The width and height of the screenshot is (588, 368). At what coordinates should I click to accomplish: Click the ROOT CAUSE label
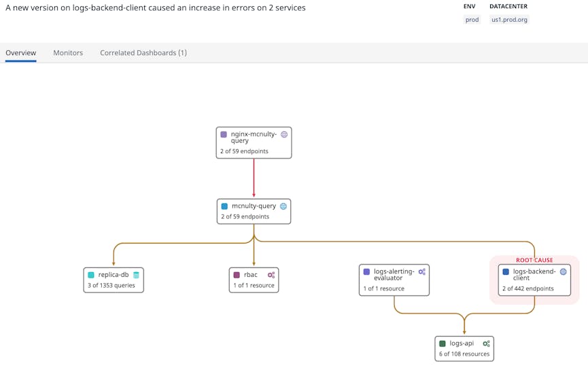[x=534, y=260]
